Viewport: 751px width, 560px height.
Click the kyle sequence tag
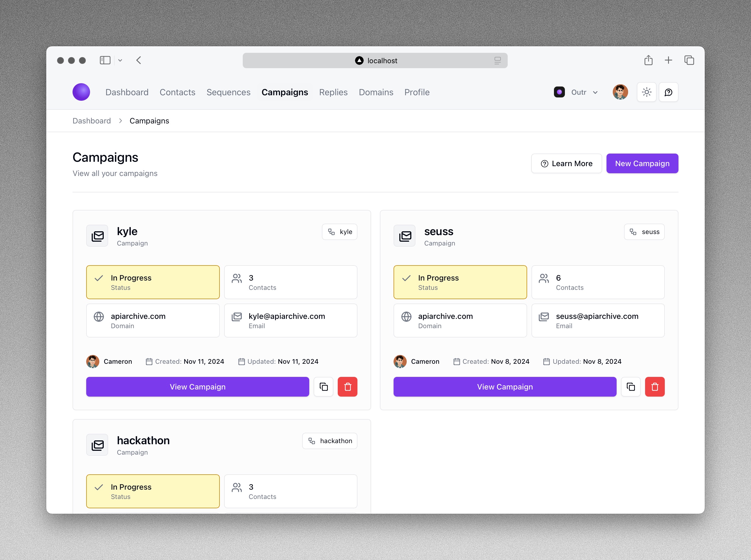[339, 232]
